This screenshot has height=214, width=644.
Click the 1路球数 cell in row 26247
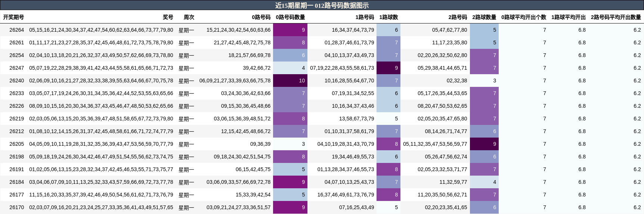[x=388, y=68]
